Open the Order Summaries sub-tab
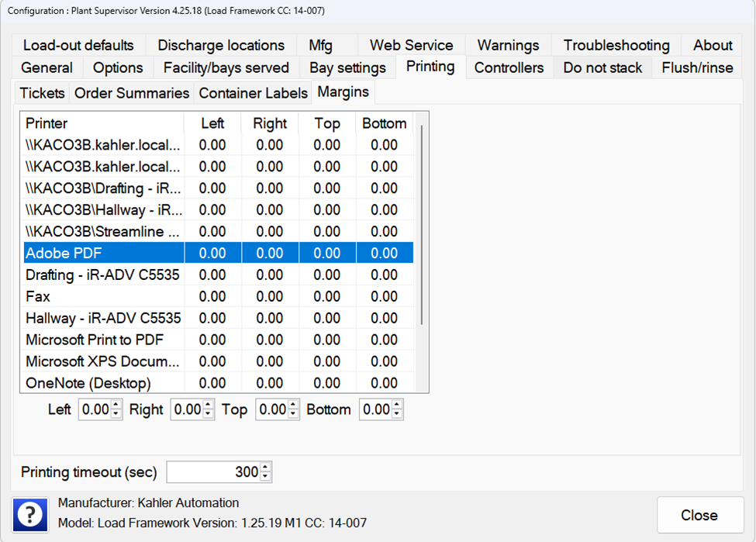 pos(132,93)
